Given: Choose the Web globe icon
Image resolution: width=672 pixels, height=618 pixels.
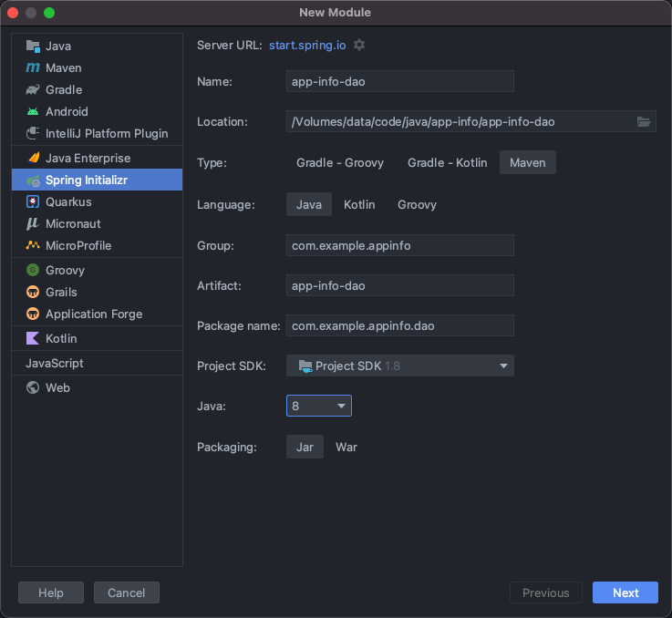Looking at the screenshot, I should coord(33,387).
